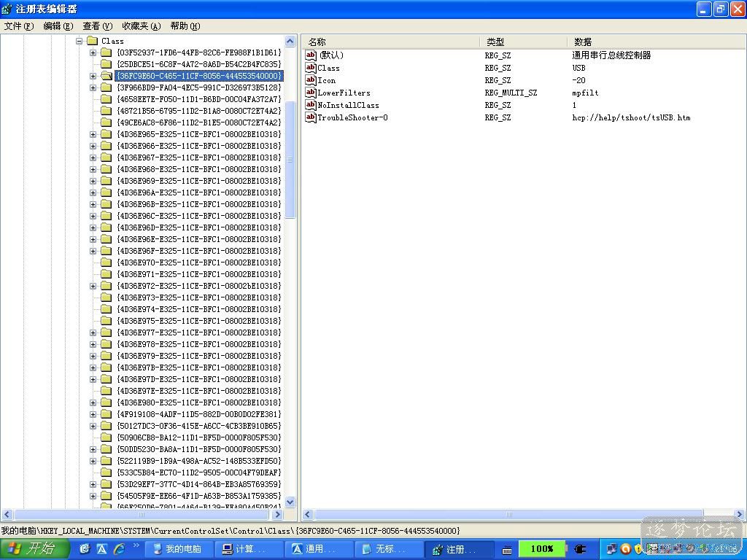Collapse the Class tree node
The height and width of the screenshot is (560, 747).
click(79, 41)
